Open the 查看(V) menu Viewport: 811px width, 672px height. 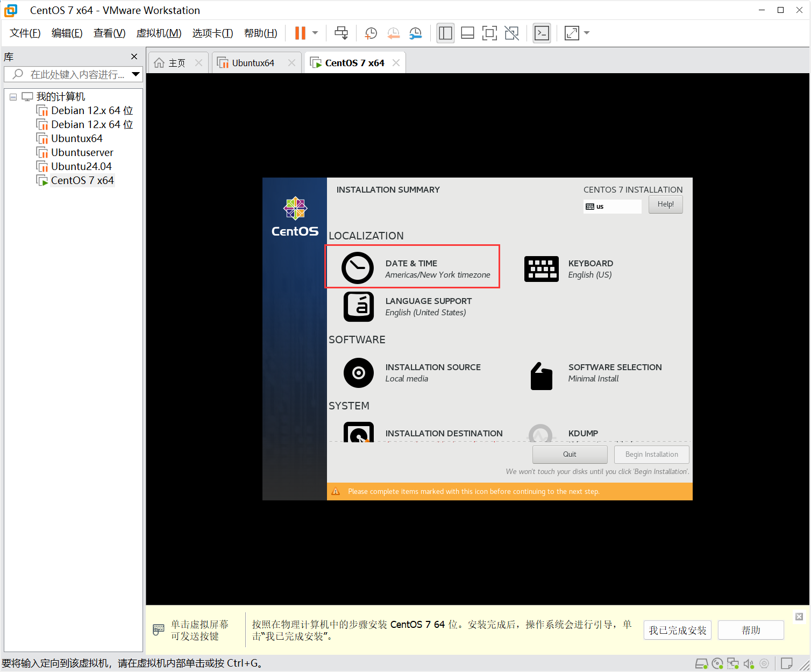[110, 33]
